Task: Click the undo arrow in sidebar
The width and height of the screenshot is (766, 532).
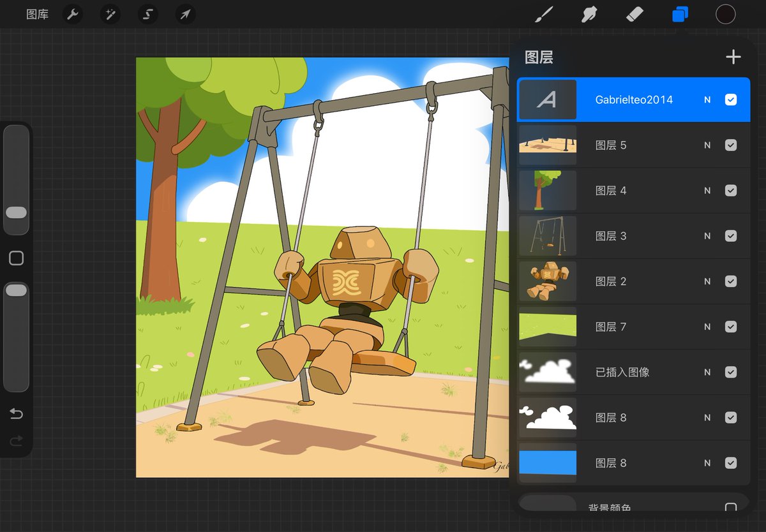Action: 16,414
